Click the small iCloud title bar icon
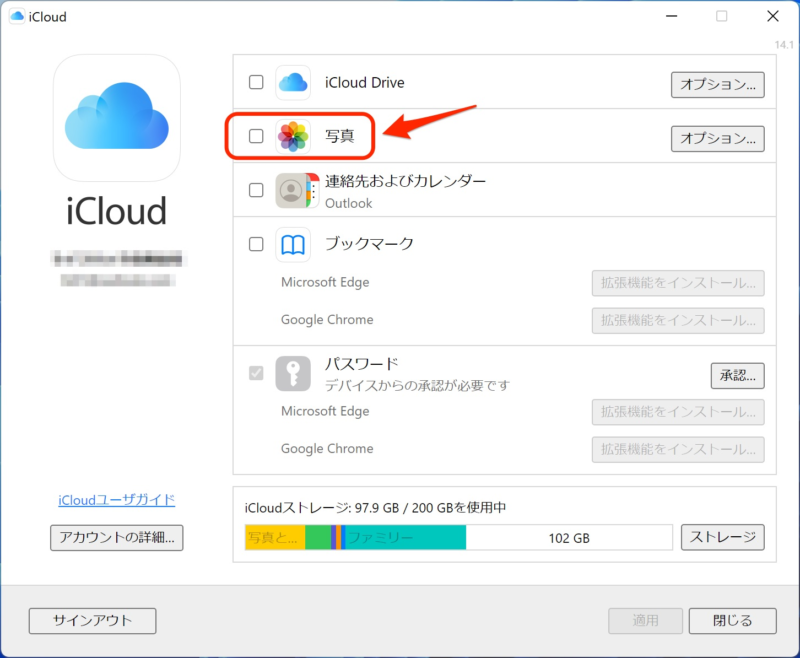This screenshot has width=800, height=658. pyautogui.click(x=17, y=16)
